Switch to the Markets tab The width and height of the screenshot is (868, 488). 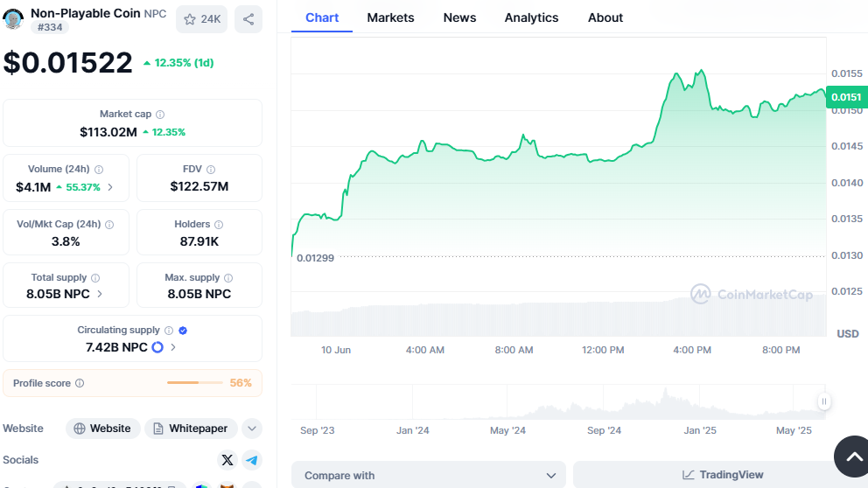click(x=390, y=17)
